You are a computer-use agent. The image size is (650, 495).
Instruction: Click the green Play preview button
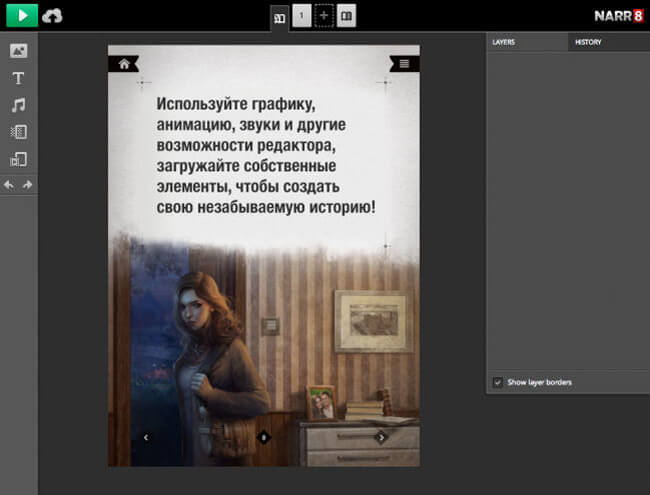(22, 16)
